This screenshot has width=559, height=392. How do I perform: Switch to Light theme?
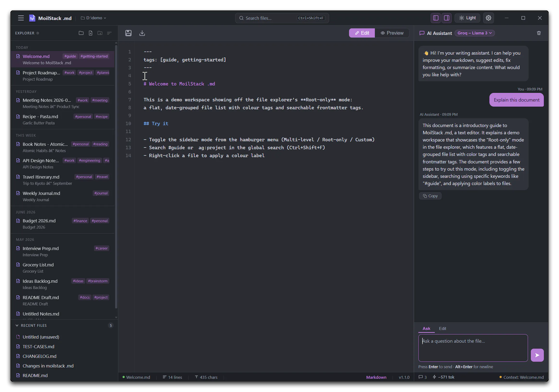[x=467, y=18]
